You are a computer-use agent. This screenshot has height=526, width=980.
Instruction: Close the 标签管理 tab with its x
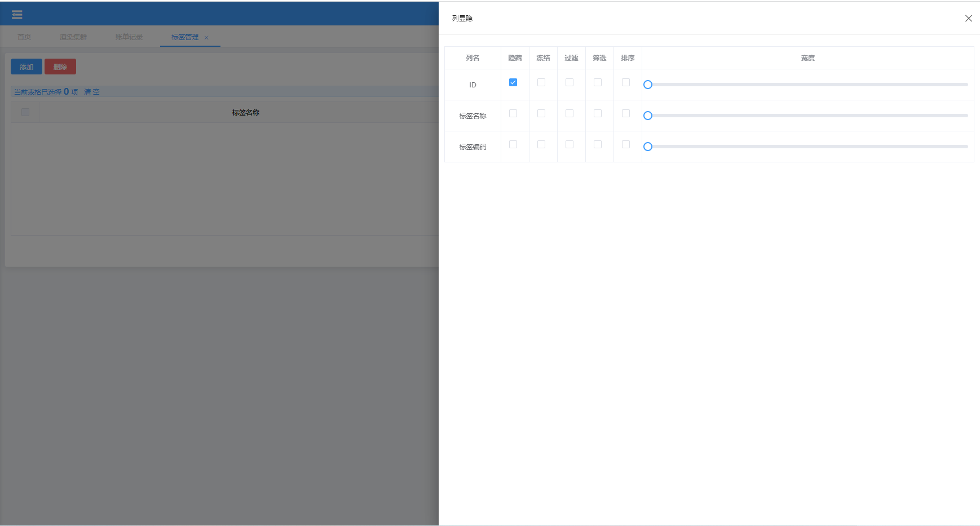tap(206, 38)
